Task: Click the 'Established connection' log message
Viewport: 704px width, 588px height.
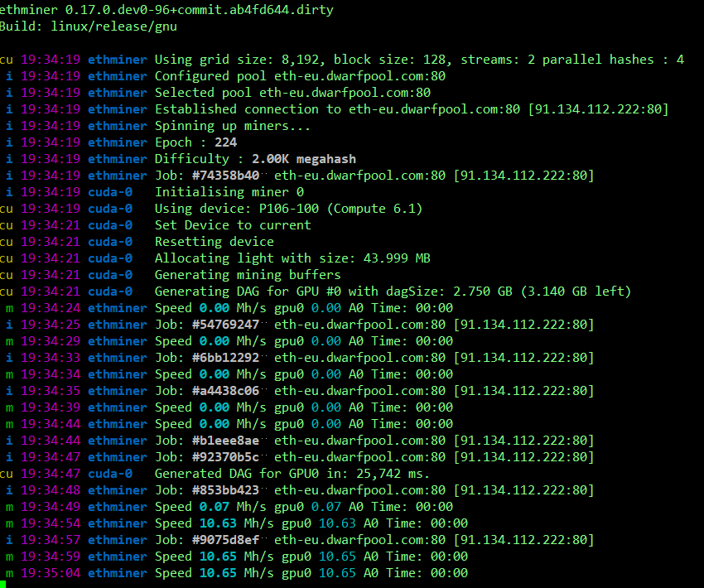Action: [x=411, y=109]
